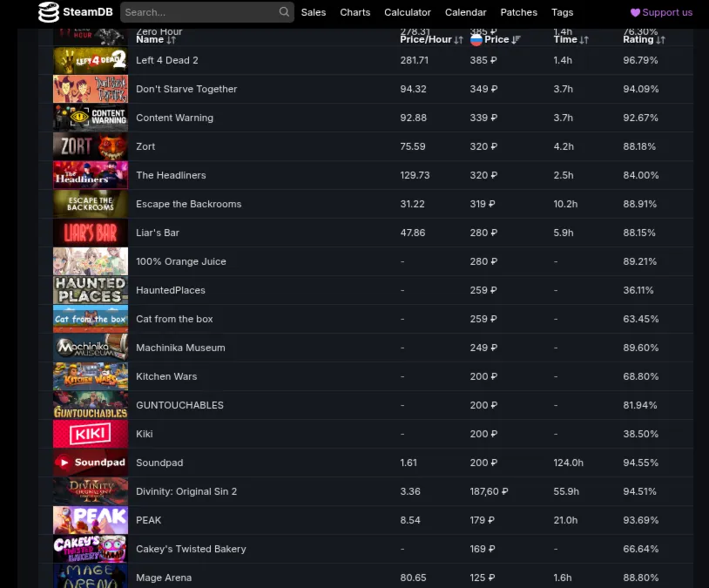Open Liar's Bar game link

tap(158, 233)
